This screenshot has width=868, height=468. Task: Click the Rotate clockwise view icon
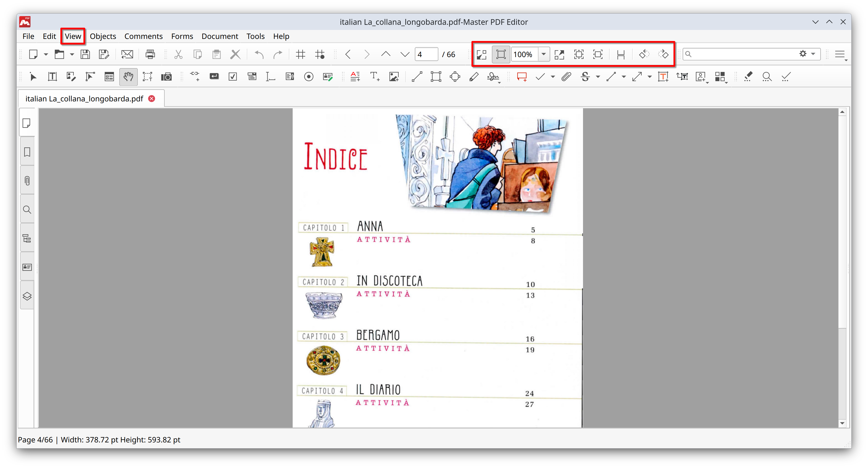(x=663, y=54)
